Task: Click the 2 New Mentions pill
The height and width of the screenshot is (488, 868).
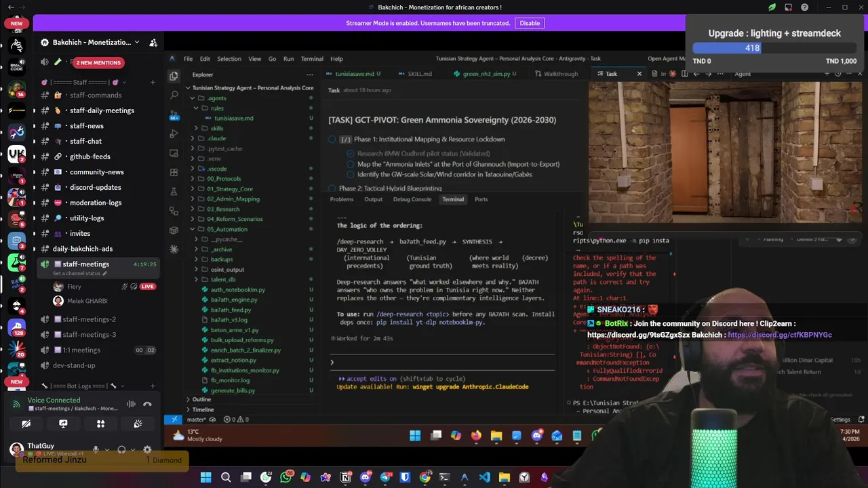Action: coord(98,62)
